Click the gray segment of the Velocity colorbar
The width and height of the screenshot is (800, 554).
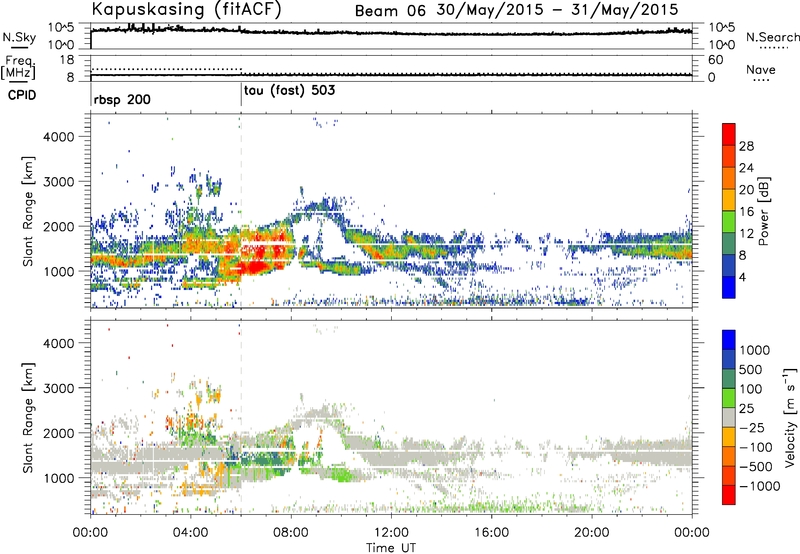pyautogui.click(x=729, y=418)
